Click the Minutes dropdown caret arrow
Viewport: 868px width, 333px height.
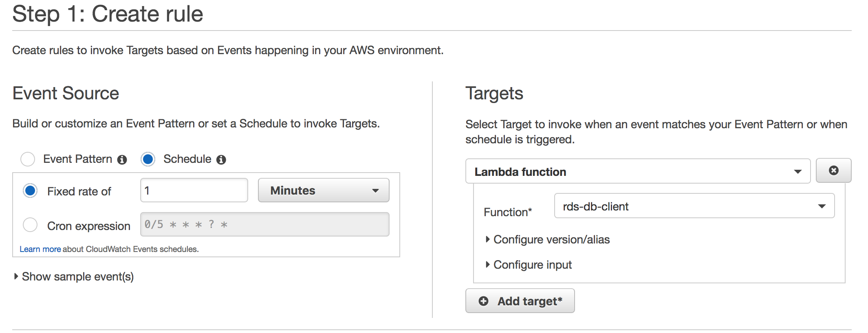pos(375,191)
